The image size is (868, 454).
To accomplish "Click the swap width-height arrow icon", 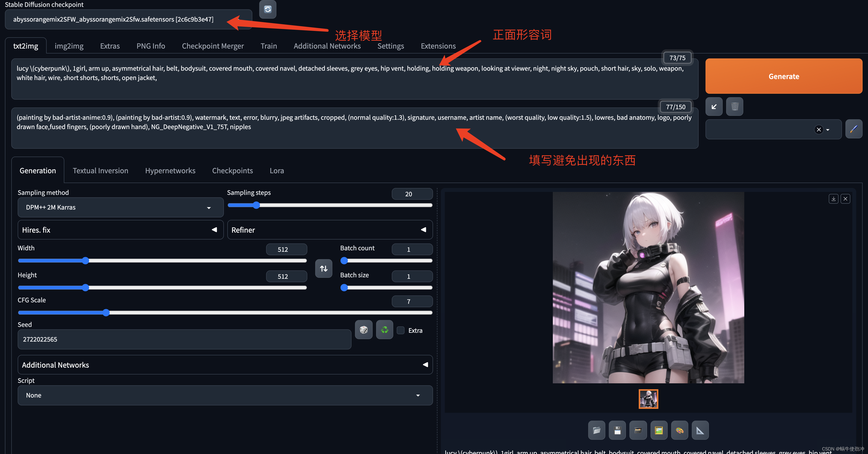I will click(323, 268).
